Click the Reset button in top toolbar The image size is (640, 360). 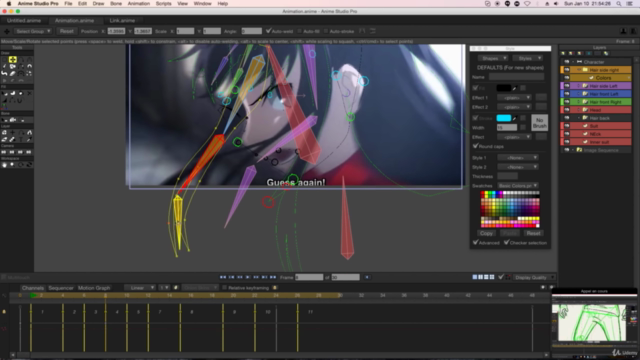pyautogui.click(x=67, y=31)
